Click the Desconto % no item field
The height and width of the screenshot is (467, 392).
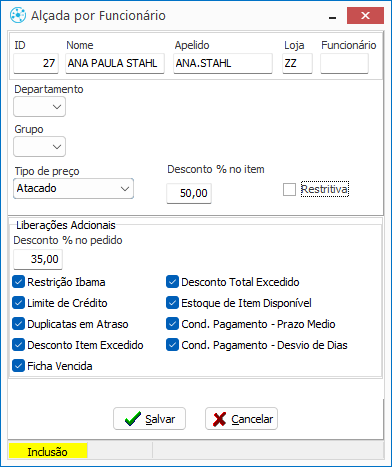click(x=189, y=193)
